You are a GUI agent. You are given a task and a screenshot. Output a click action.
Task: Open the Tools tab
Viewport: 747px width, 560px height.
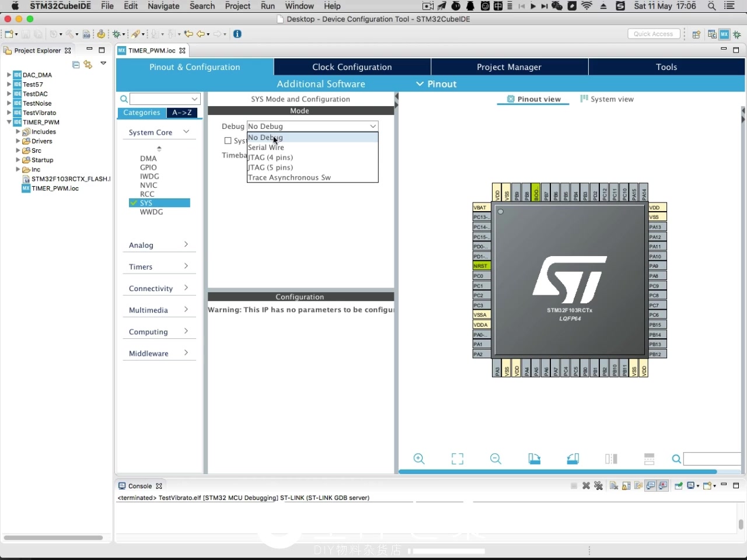click(x=666, y=67)
